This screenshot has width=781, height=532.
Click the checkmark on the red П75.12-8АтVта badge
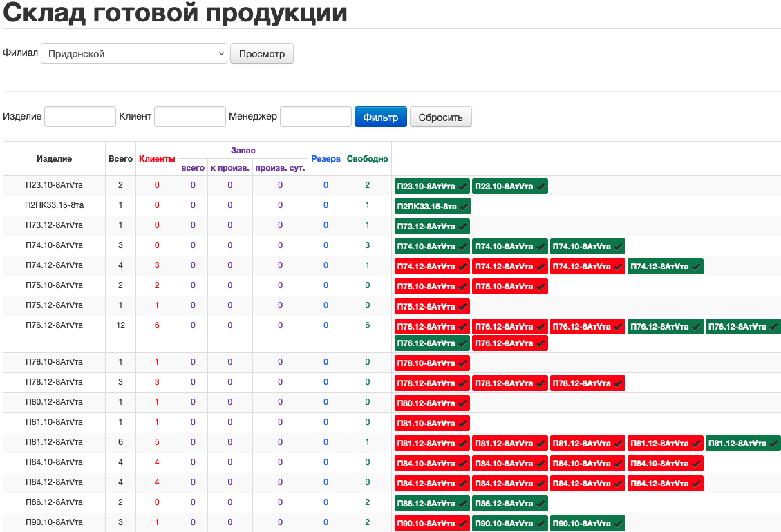(462, 307)
